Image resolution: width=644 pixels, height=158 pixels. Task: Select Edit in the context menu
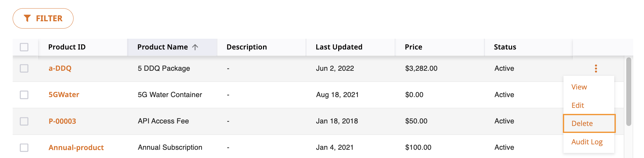click(577, 105)
